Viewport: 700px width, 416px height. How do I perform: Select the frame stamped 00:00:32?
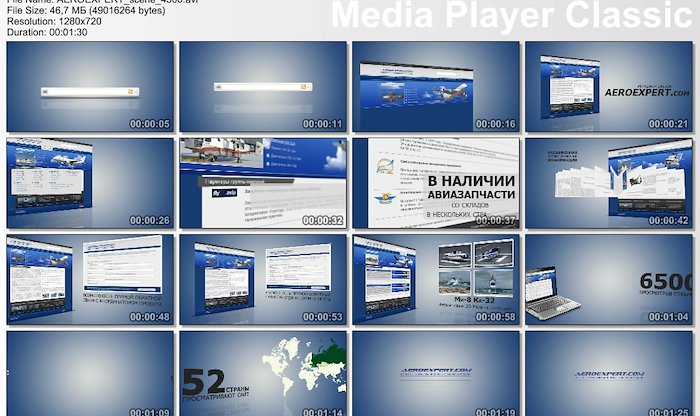[x=263, y=183]
